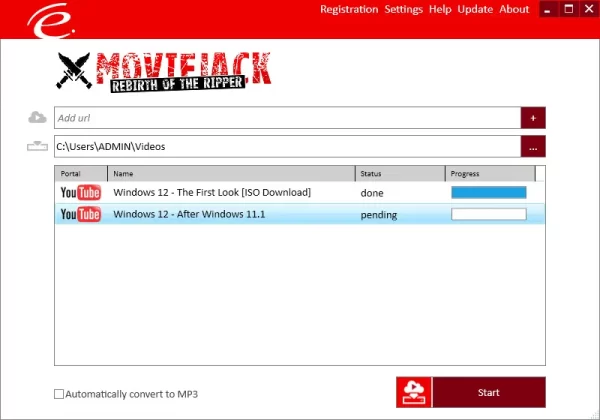Screen dimensions: 600x420
Task: Focus the Add url input field
Action: pos(288,118)
